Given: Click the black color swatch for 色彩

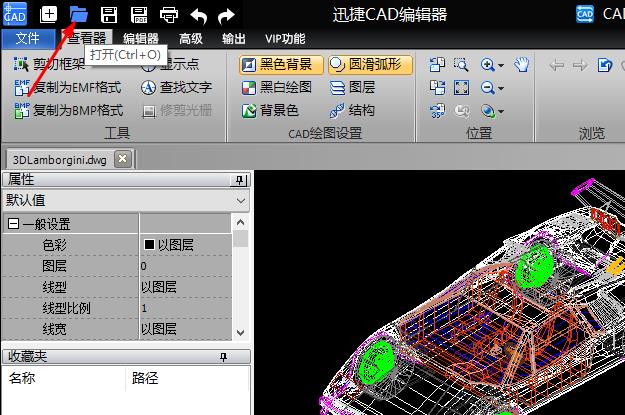Looking at the screenshot, I should 149,245.
